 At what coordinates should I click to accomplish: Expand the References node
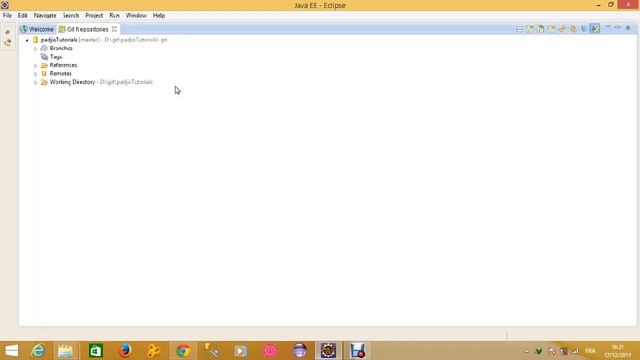pos(36,65)
